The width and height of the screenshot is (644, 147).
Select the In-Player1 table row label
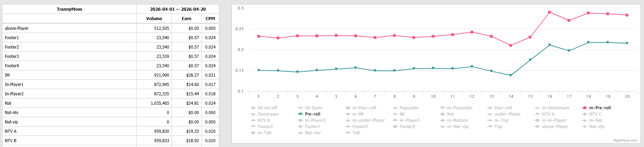click(14, 85)
